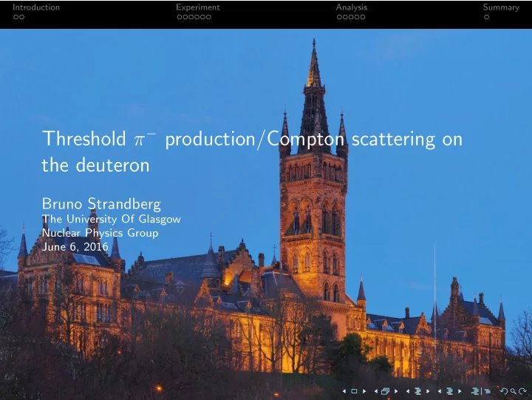Jump to presentation end icon
532x400 pixels.
(x=487, y=391)
